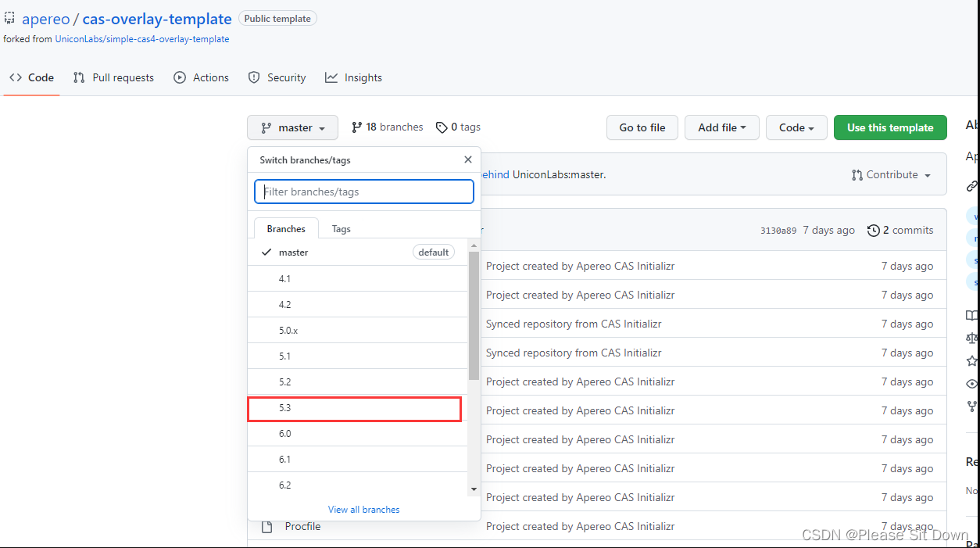This screenshot has width=980, height=548.
Task: Select branch 5.3
Action: 358,407
